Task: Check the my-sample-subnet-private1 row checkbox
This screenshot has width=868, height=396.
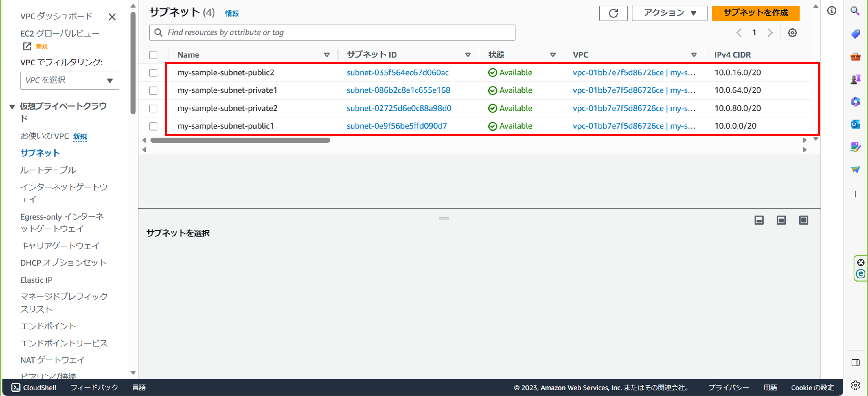Action: [153, 90]
